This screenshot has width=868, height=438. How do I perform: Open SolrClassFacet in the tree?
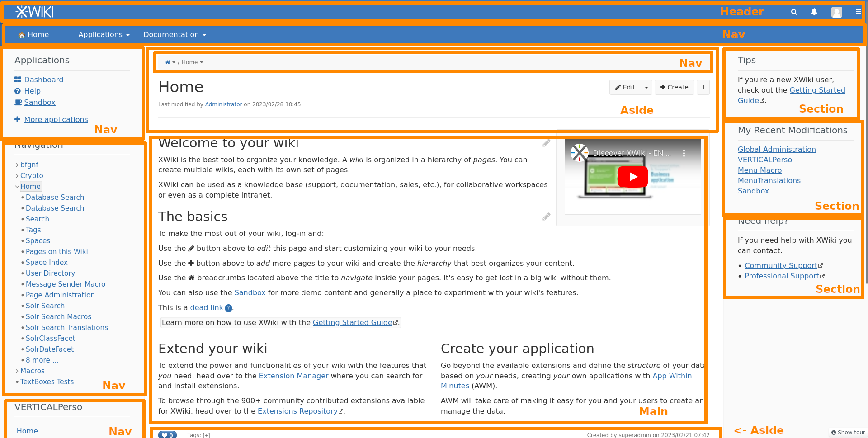click(x=50, y=339)
